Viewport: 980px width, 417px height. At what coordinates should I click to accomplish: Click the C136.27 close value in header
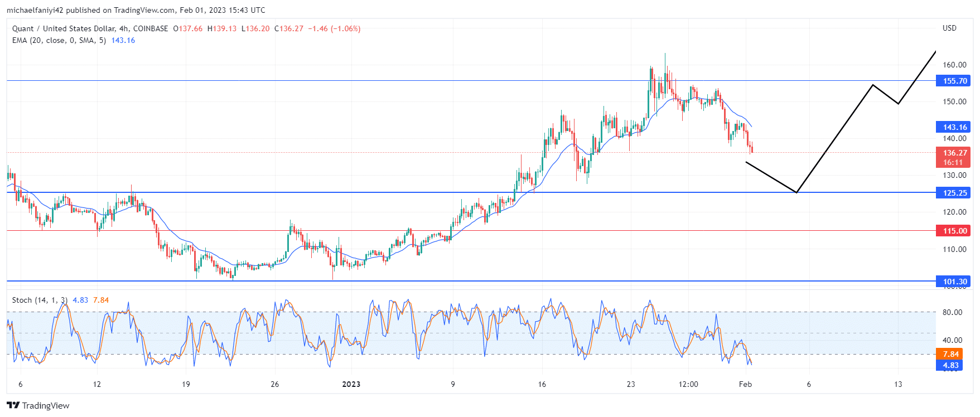pyautogui.click(x=289, y=28)
